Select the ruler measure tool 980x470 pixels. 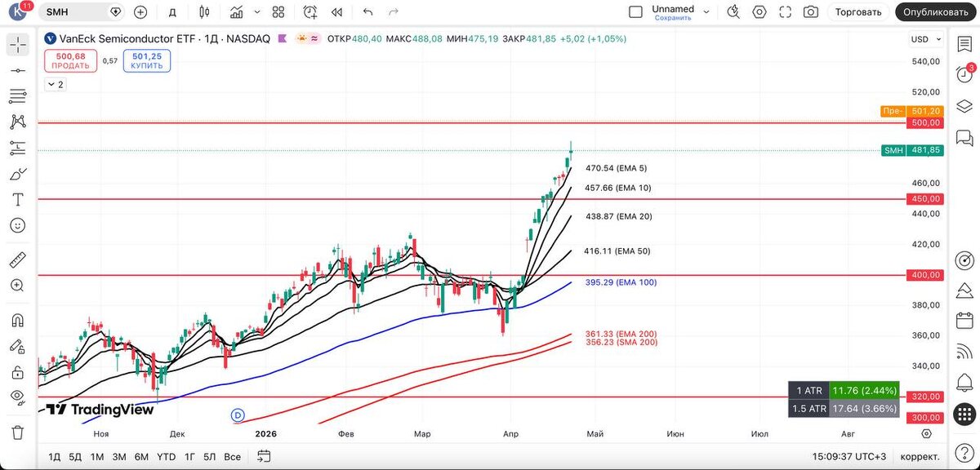coord(18,260)
